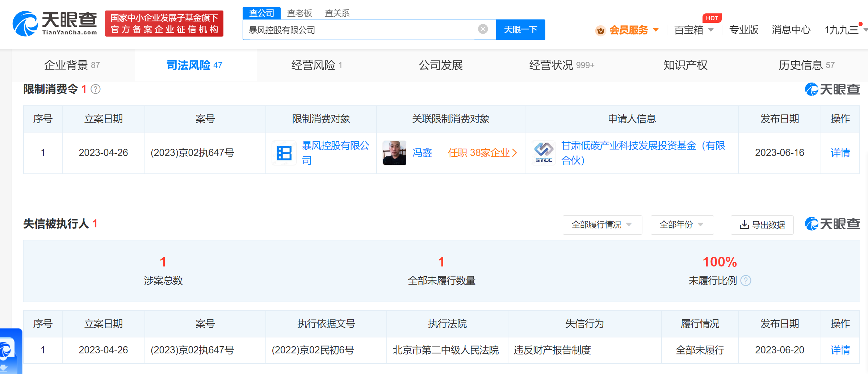The height and width of the screenshot is (374, 868).
Task: Open the 经营风险 tab
Action: click(x=316, y=65)
